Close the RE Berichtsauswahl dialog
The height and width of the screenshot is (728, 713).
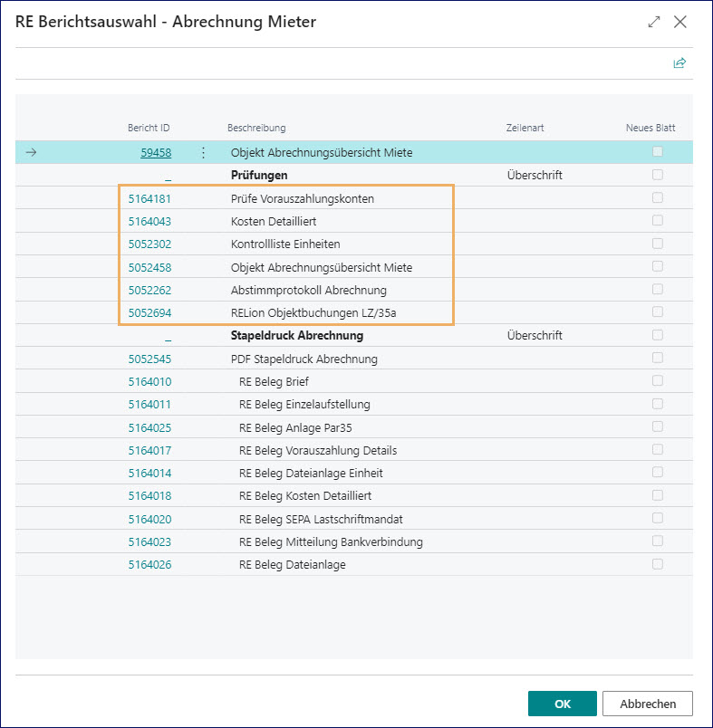point(680,22)
